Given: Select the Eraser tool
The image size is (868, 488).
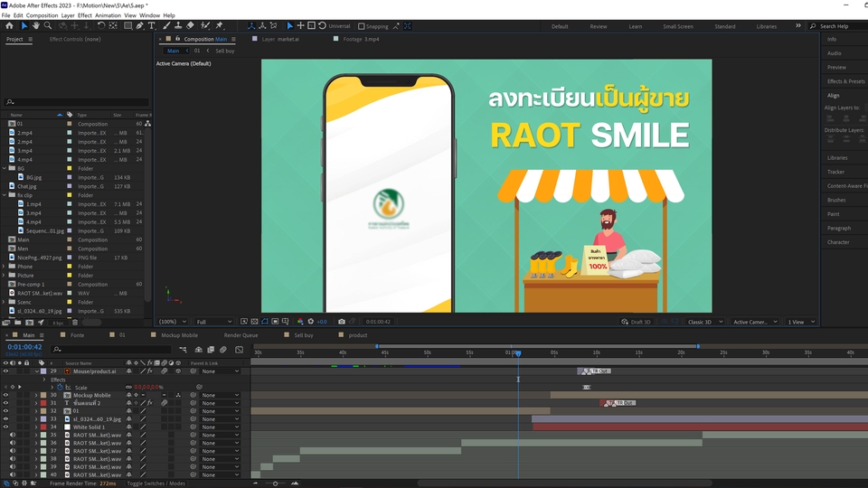Looking at the screenshot, I should (x=191, y=25).
